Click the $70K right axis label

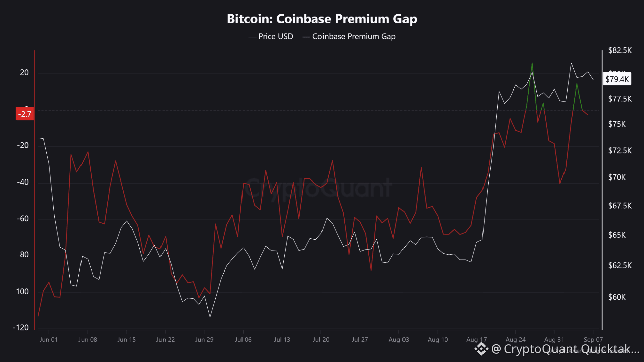[616, 177]
